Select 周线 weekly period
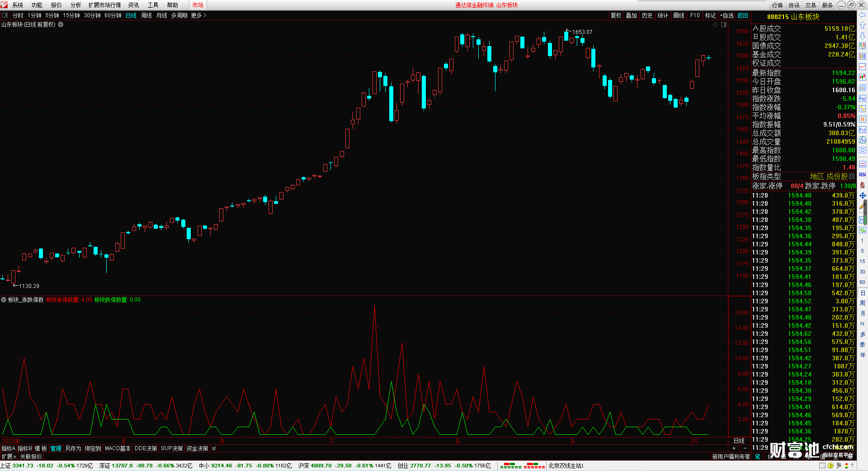Image resolution: width=868 pixels, height=471 pixels. tap(146, 15)
